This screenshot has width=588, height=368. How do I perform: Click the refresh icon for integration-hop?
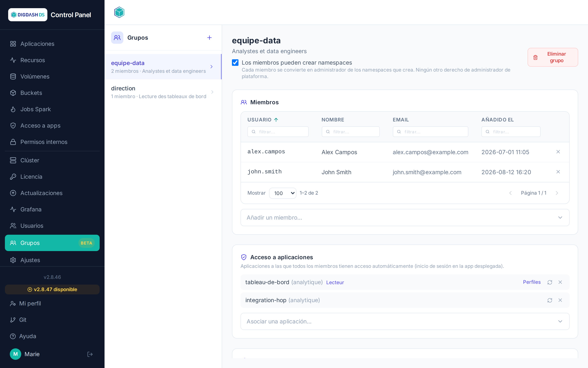[x=550, y=300]
